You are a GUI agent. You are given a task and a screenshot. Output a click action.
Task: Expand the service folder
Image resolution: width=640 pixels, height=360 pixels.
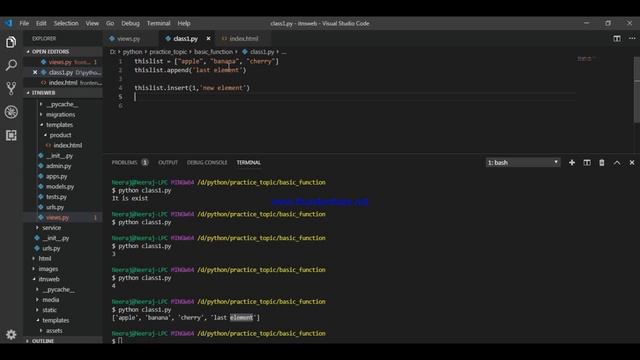click(51, 227)
